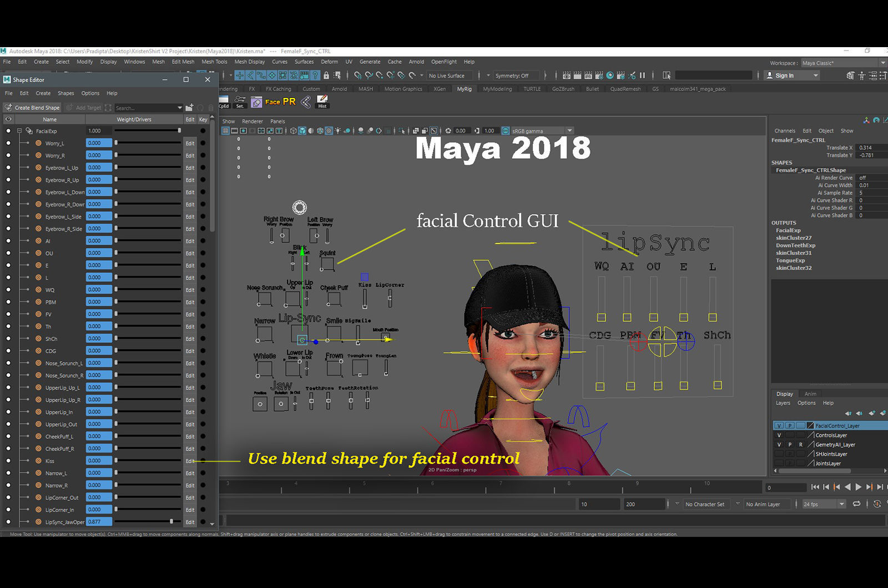888x588 pixels.
Task: Step to next key button
Action: point(869,487)
